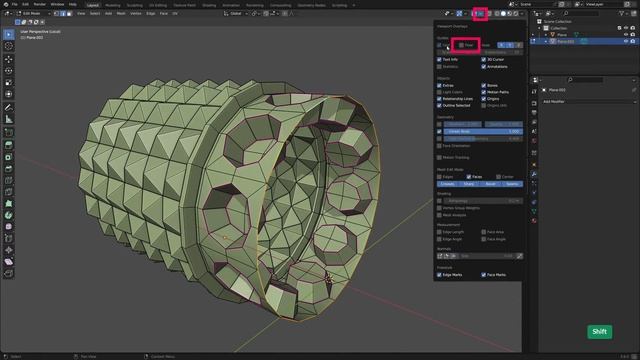Viewport: 640px width, 360px height.
Task: Switch to edge select mode
Action: 63,13
